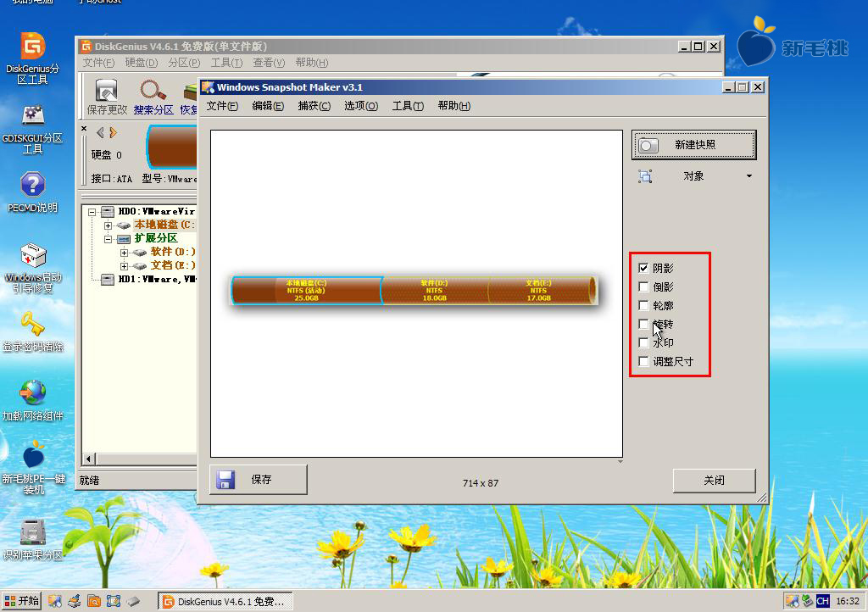The height and width of the screenshot is (612, 868).
Task: Click fifth quick launch drive icon on taskbar
Action: (x=133, y=601)
